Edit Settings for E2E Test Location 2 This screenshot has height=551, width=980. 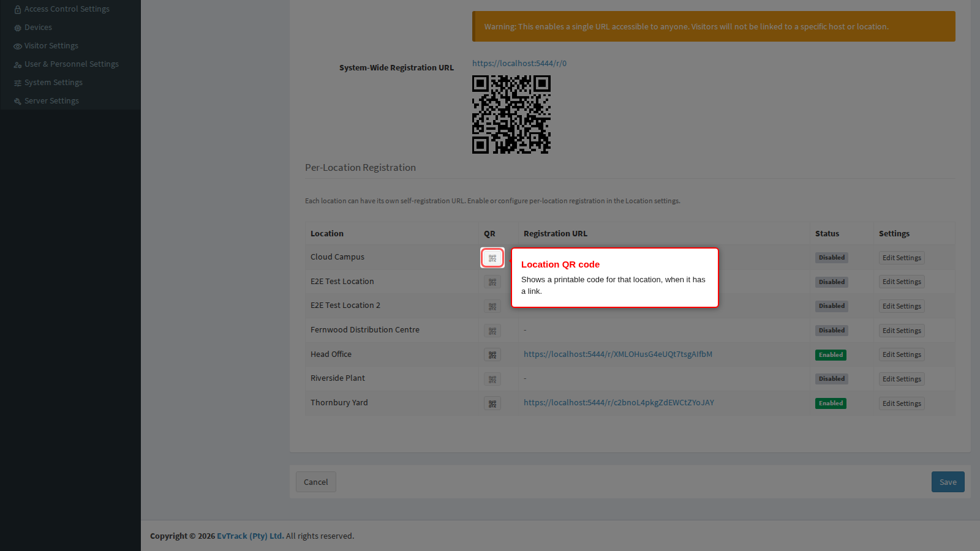[902, 306]
